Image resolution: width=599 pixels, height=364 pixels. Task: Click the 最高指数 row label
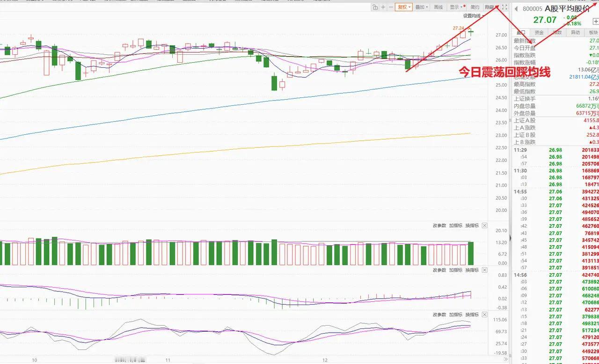[x=525, y=84]
